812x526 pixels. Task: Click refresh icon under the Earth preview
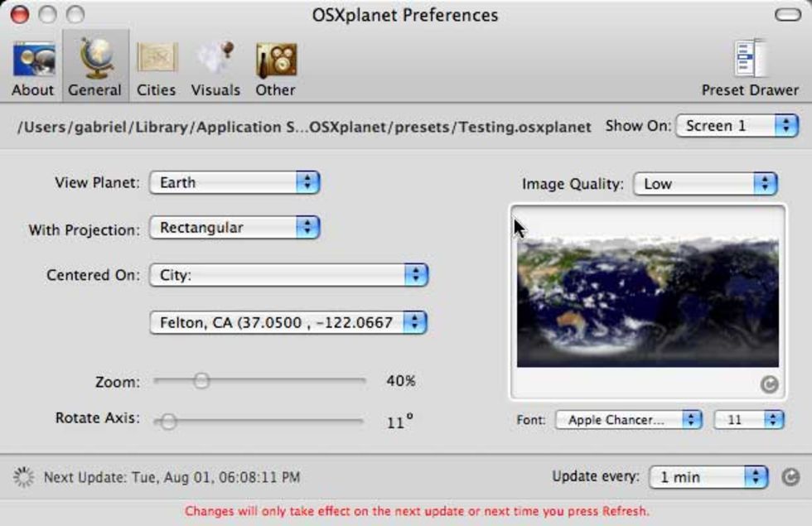[x=769, y=384]
